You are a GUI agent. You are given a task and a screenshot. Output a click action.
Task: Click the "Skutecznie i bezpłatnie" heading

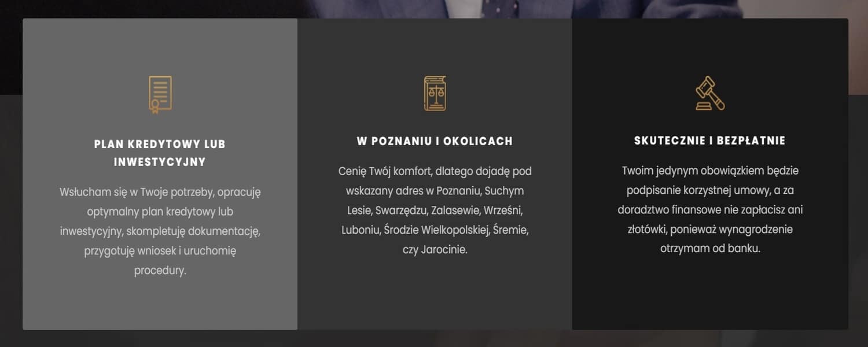(x=710, y=141)
